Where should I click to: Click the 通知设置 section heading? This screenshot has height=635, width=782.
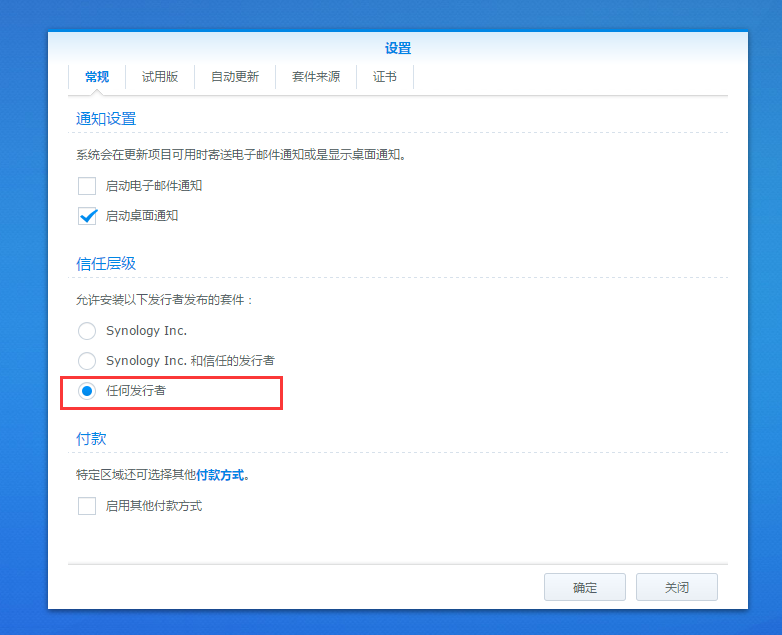pyautogui.click(x=106, y=119)
